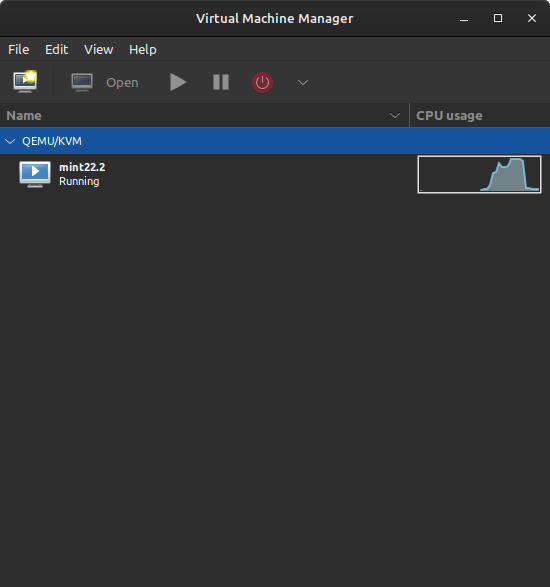Create a new virtual machine
550x587 pixels.
click(25, 82)
